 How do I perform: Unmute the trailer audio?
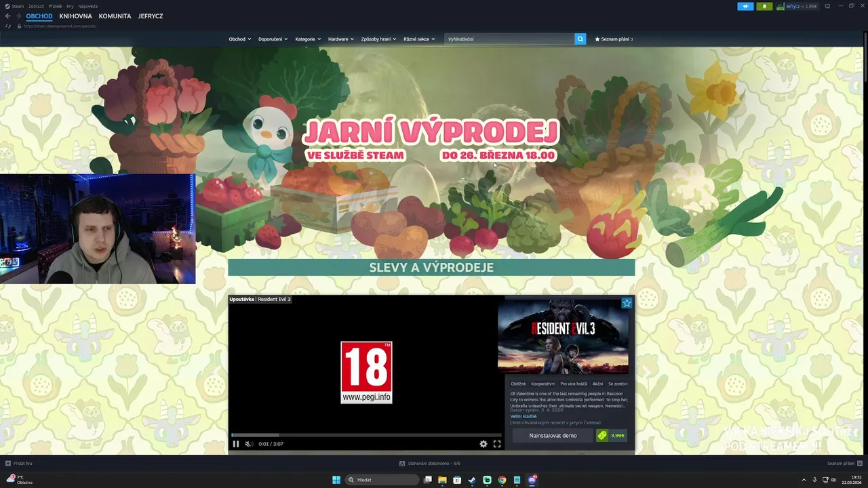(249, 444)
